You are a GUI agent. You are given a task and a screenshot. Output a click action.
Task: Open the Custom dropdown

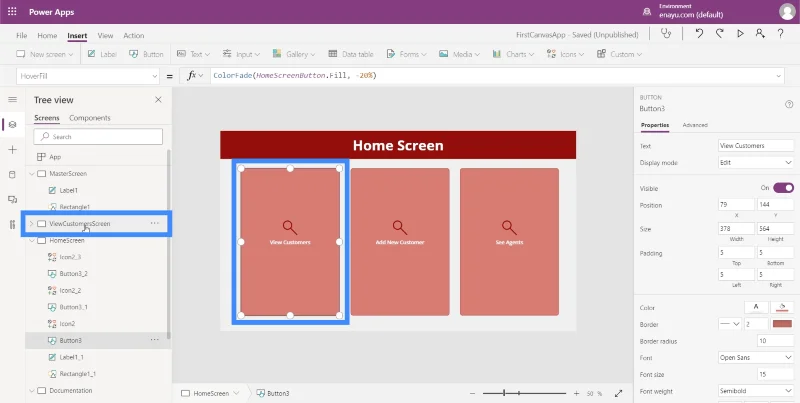pyautogui.click(x=619, y=54)
